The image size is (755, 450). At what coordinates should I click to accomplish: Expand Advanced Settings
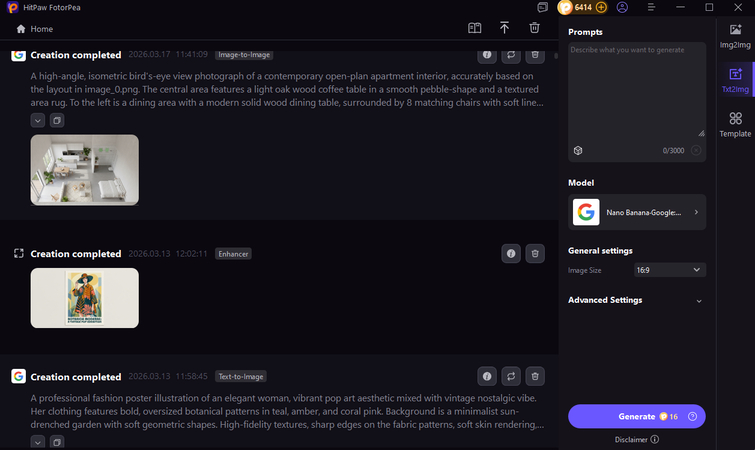click(x=636, y=300)
